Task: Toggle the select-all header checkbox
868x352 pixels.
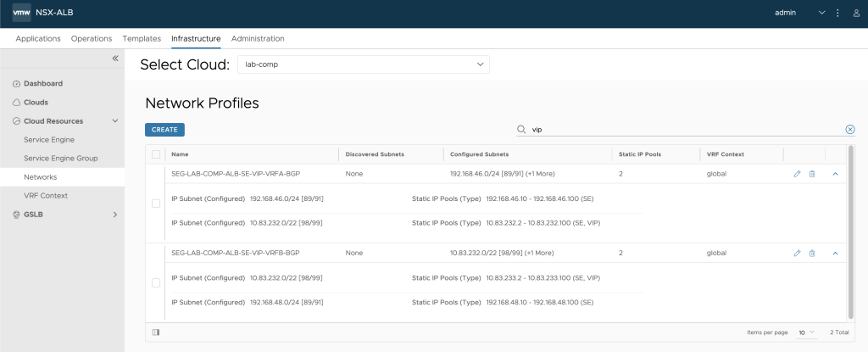Action: point(156,154)
